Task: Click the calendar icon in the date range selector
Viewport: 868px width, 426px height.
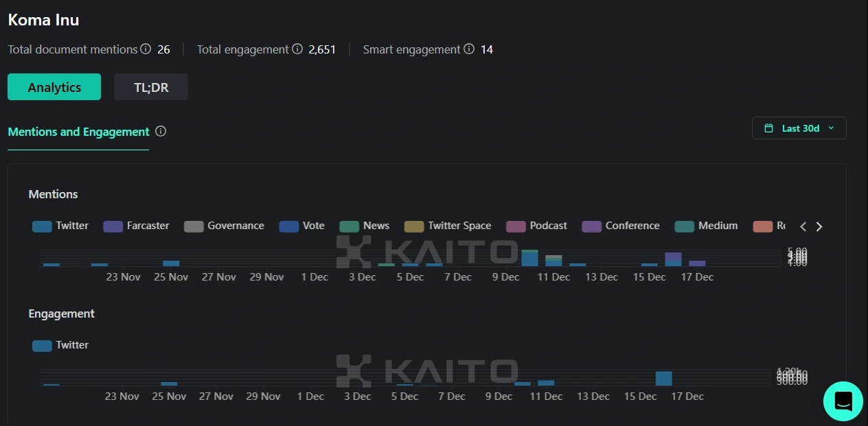Action: click(x=768, y=128)
